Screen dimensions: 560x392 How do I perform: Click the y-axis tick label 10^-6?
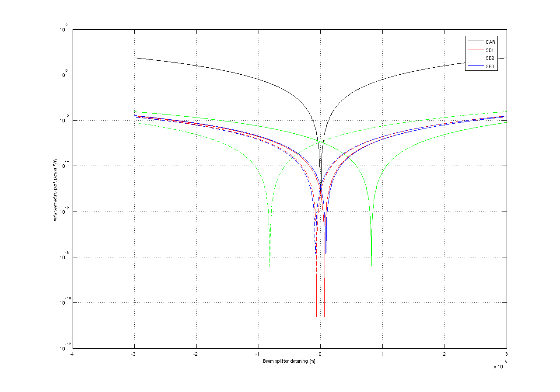[63, 212]
